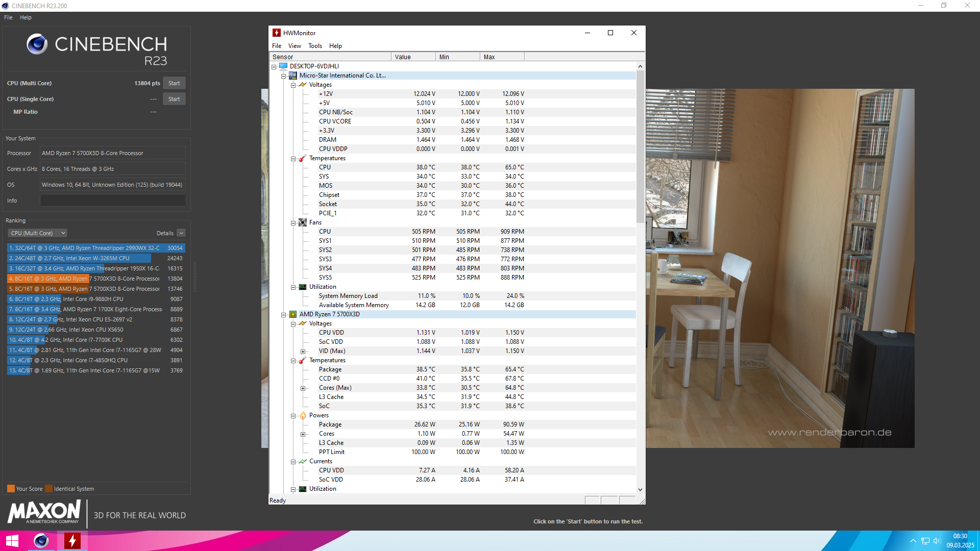The width and height of the screenshot is (980, 551).
Task: Click the HWMonitor lightning taskbar icon
Action: [72, 541]
